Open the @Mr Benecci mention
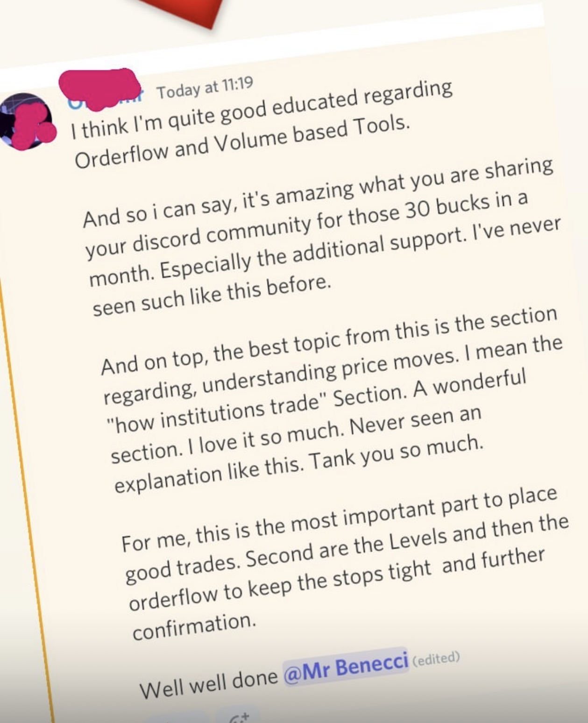 pos(345,667)
